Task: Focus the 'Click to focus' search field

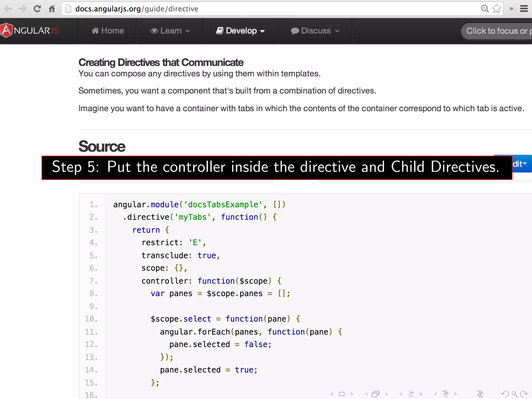Action: (496, 31)
